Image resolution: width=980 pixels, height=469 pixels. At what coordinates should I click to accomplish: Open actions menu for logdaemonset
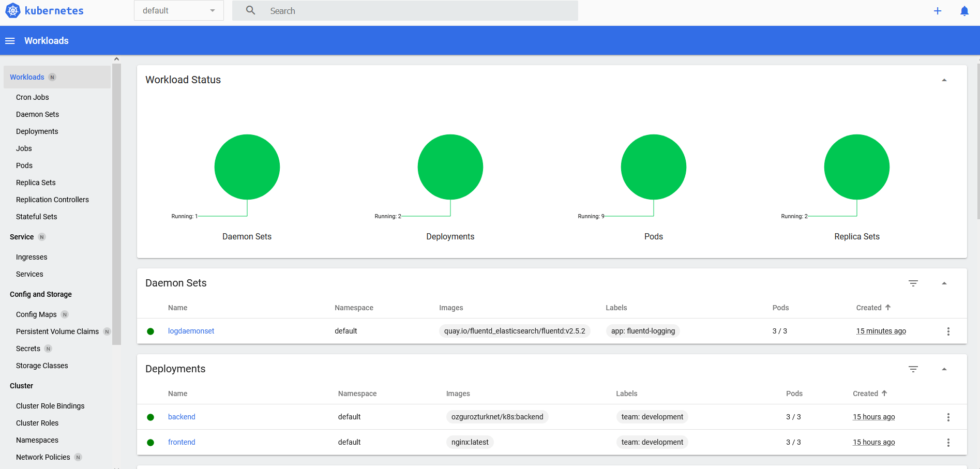[948, 331]
